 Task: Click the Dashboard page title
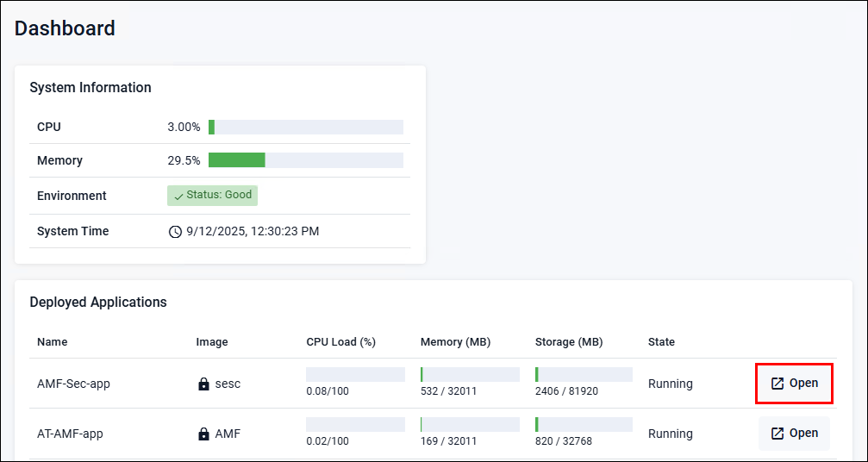[x=65, y=28]
